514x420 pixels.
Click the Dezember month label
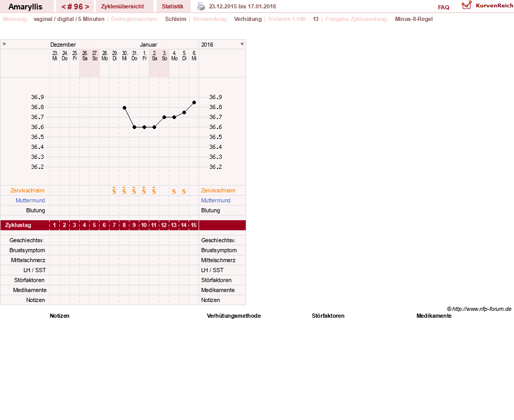(x=63, y=45)
